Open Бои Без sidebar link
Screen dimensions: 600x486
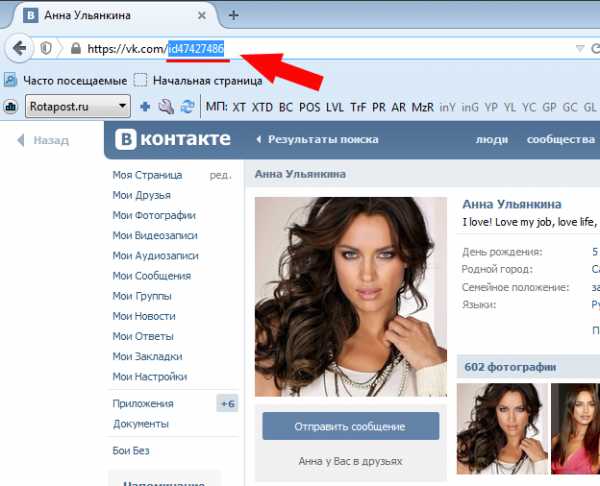tap(131, 451)
